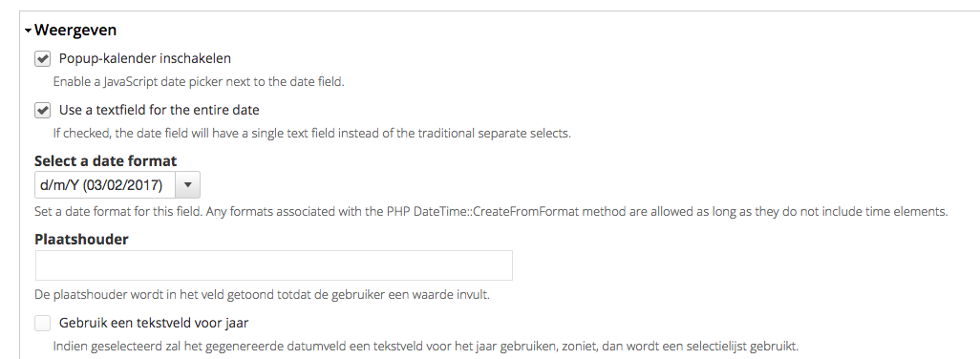This screenshot has height=359, width=980.
Task: Click the checkmark icon beside Popup-kalender
Action: click(42, 58)
